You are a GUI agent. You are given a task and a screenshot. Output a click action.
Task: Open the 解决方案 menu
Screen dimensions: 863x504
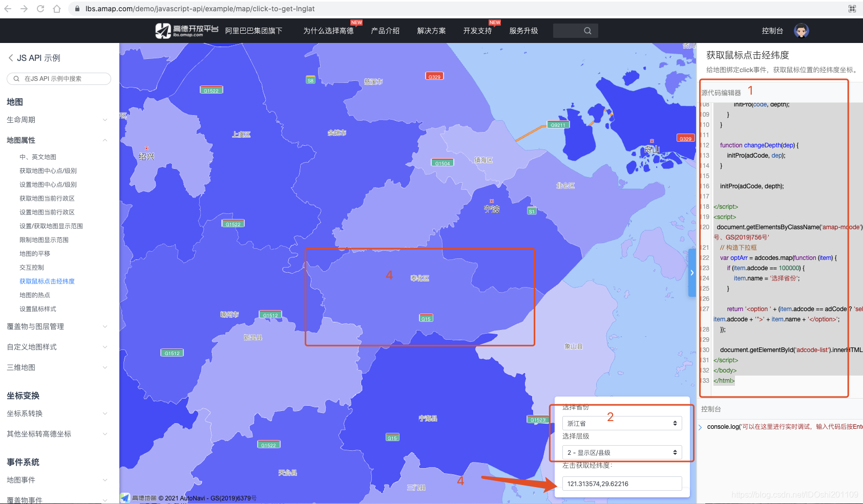coord(431,31)
